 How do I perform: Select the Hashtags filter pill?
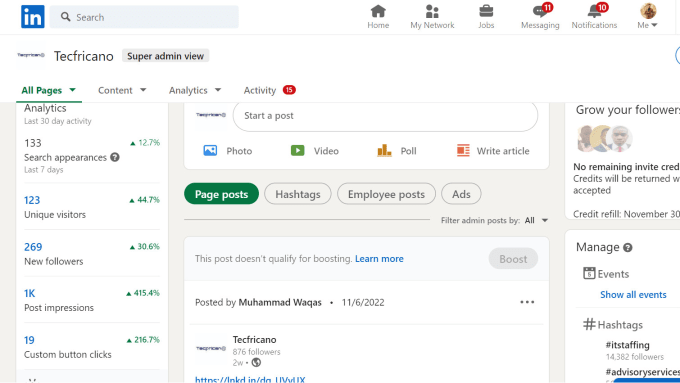[298, 194]
